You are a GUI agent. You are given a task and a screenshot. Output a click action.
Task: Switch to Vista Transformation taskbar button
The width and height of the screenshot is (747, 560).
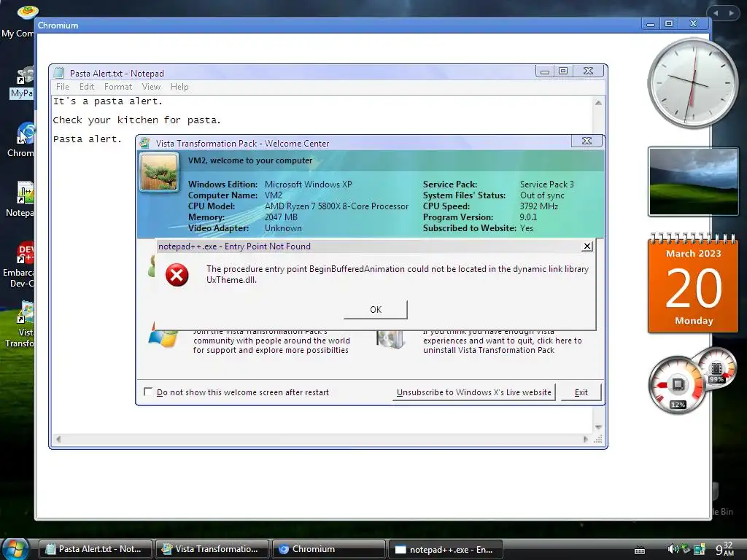pos(212,549)
